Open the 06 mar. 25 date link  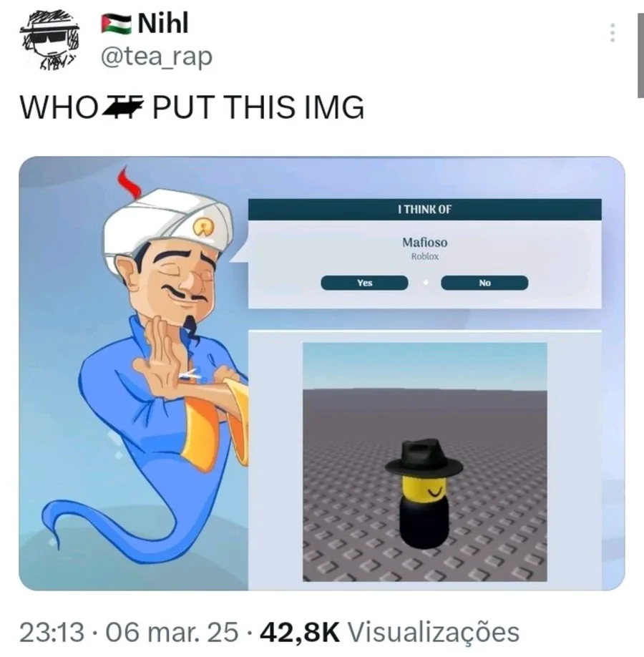point(172,632)
